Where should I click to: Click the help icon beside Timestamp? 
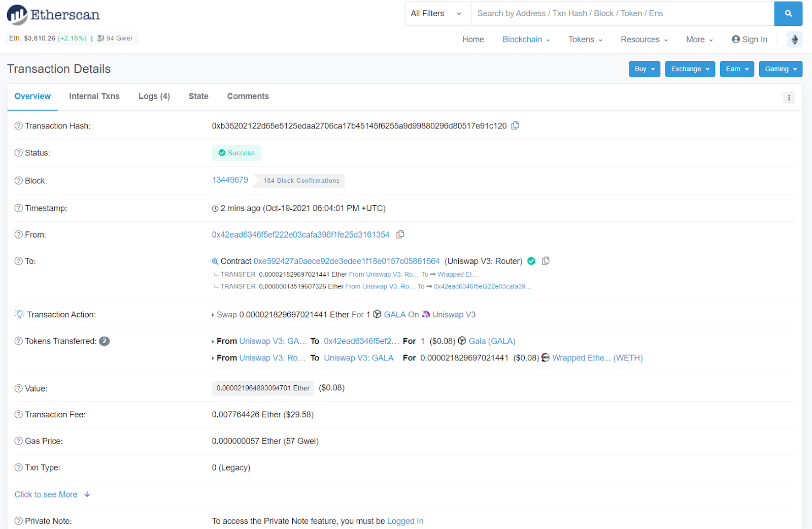point(19,208)
